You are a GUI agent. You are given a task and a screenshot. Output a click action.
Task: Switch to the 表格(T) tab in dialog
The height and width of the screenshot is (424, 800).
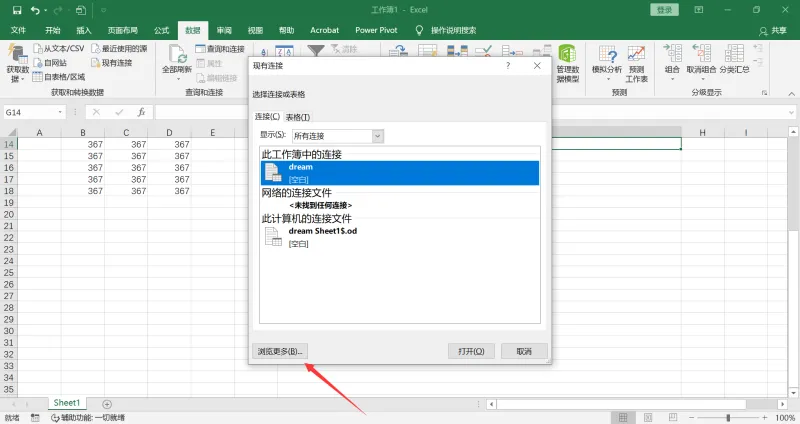click(x=297, y=117)
